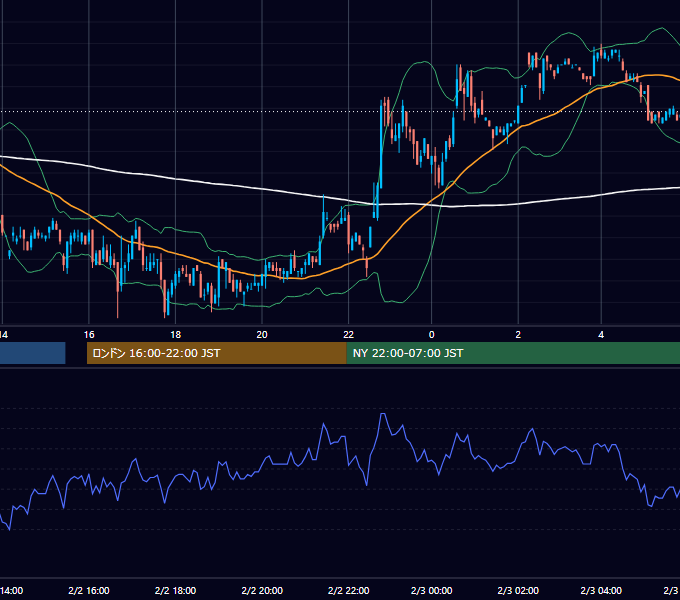Click the 2/3 04:00 label on the indicator axis

601,590
